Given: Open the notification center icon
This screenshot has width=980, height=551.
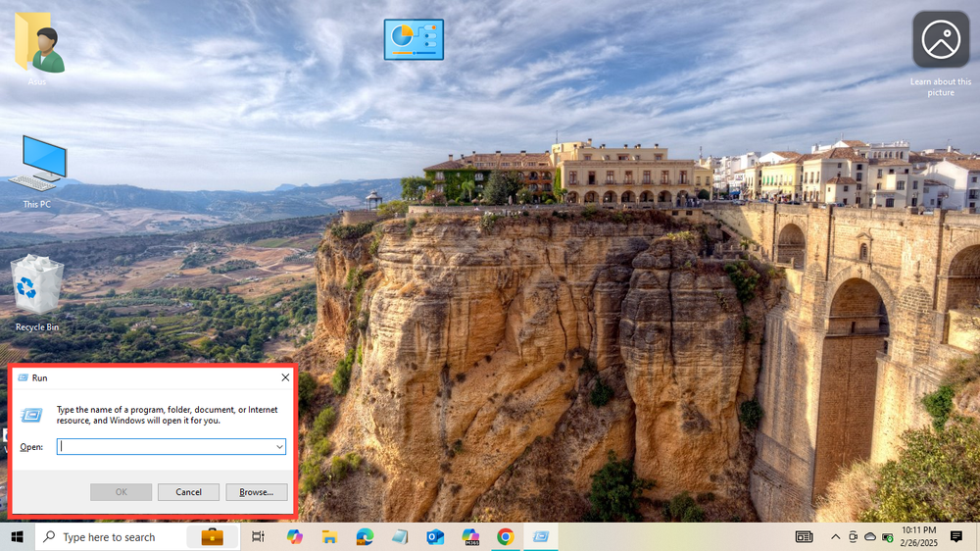Looking at the screenshot, I should [x=956, y=536].
